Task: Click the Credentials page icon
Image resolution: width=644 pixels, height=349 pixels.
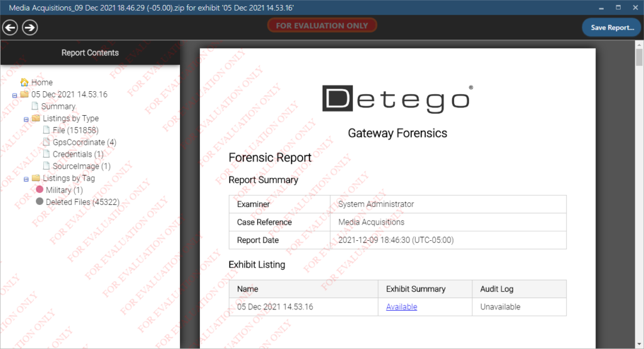Action: 47,153
